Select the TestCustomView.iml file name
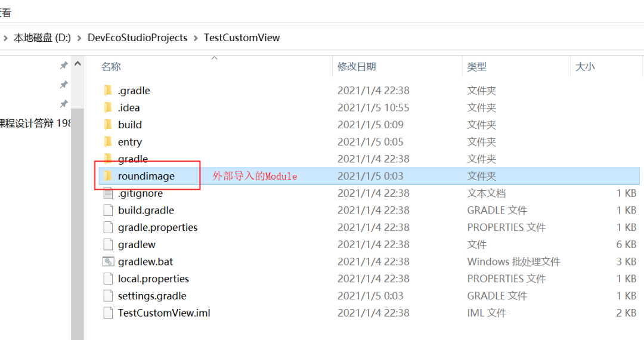 click(x=164, y=313)
